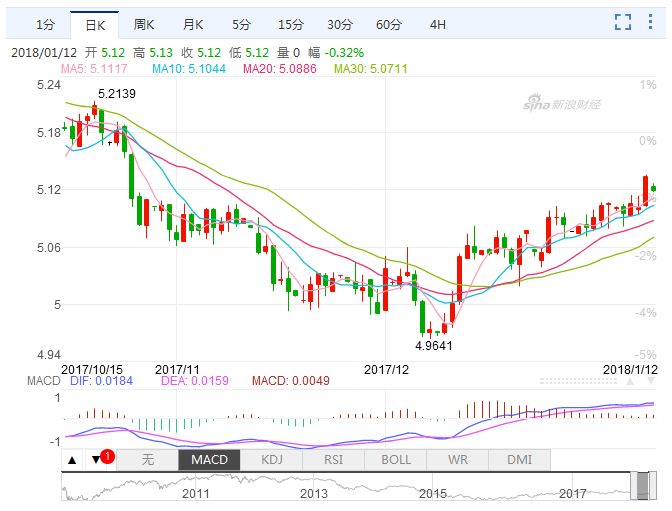Select the 月K monthly candlestick tab

193,24
